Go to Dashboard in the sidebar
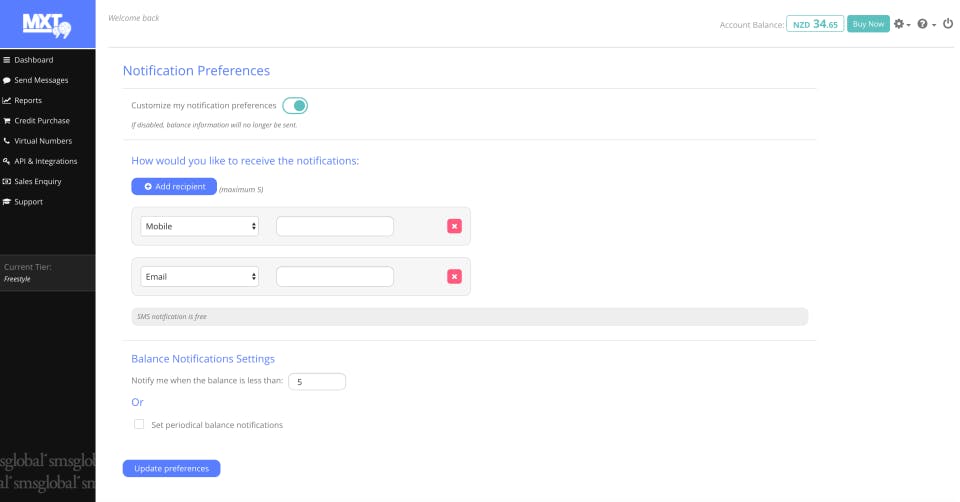This screenshot has height=502, width=960. 33,60
